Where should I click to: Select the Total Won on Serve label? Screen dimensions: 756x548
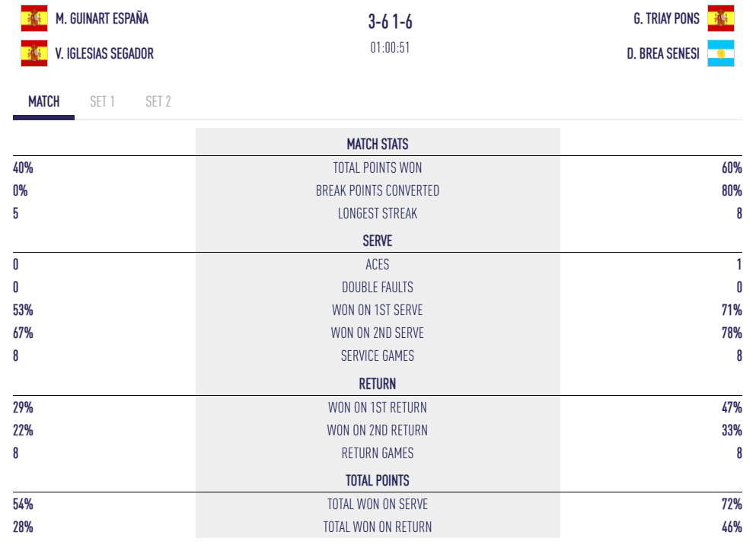tap(378, 504)
